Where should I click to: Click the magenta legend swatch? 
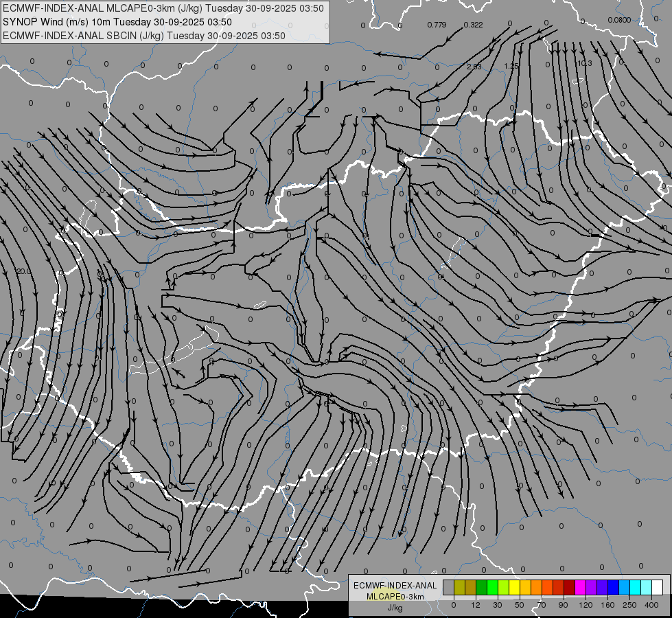click(x=580, y=587)
